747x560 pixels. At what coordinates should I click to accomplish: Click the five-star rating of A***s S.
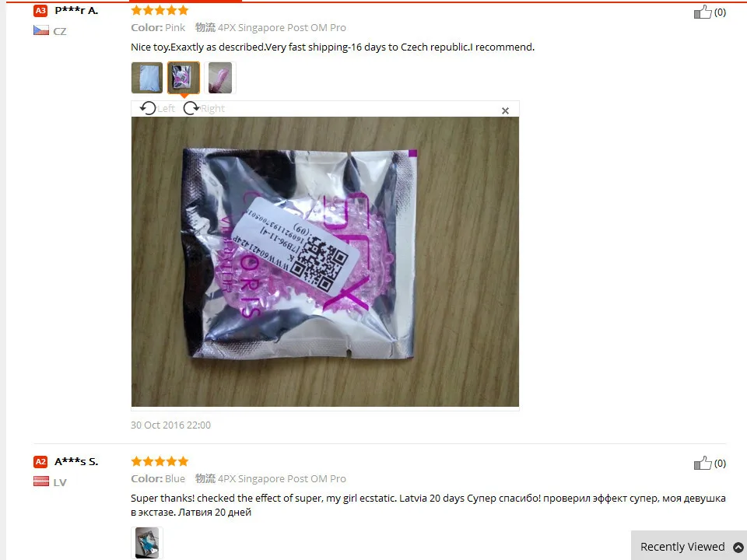pyautogui.click(x=160, y=461)
